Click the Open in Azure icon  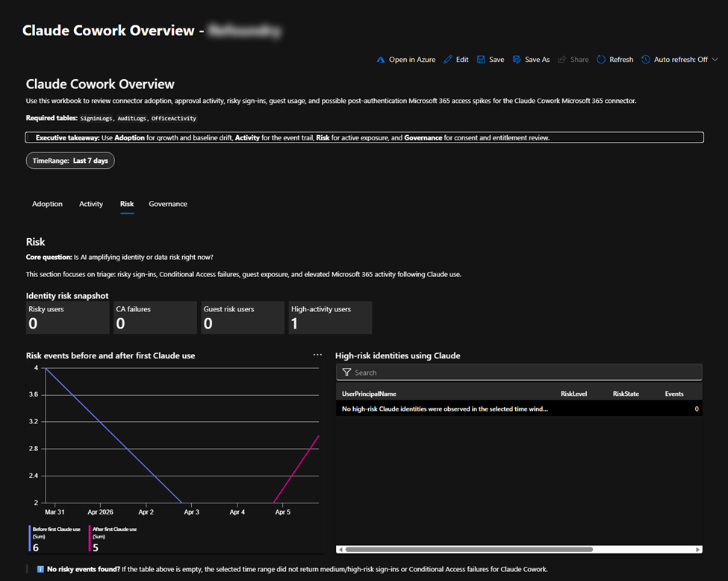(x=380, y=60)
